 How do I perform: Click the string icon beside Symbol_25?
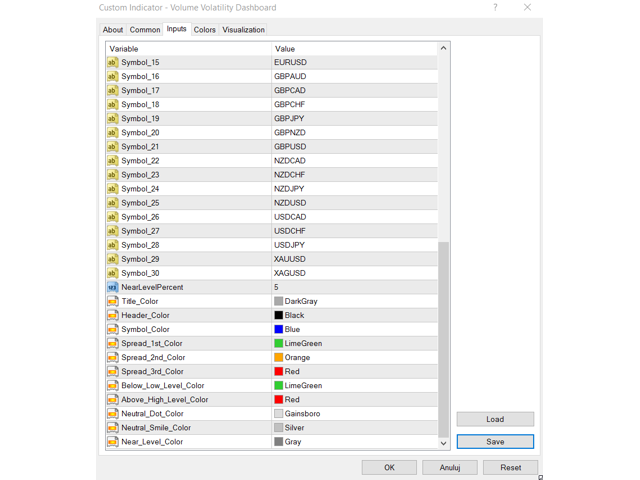[112, 203]
